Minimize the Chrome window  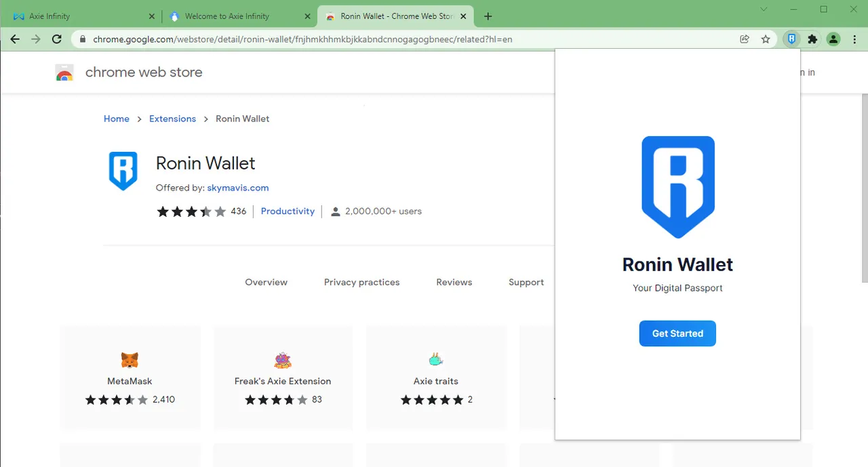(x=794, y=9)
